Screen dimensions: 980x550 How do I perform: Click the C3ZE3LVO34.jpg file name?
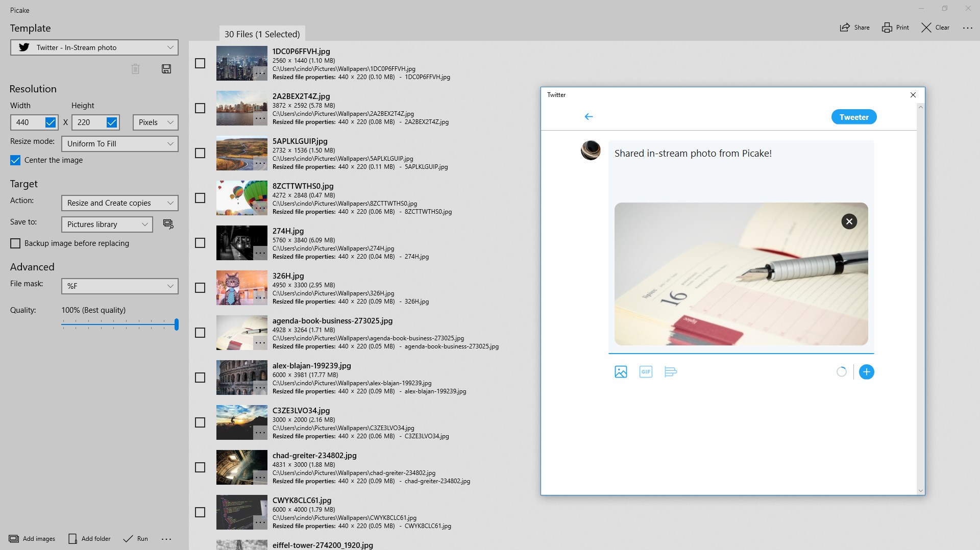point(301,411)
